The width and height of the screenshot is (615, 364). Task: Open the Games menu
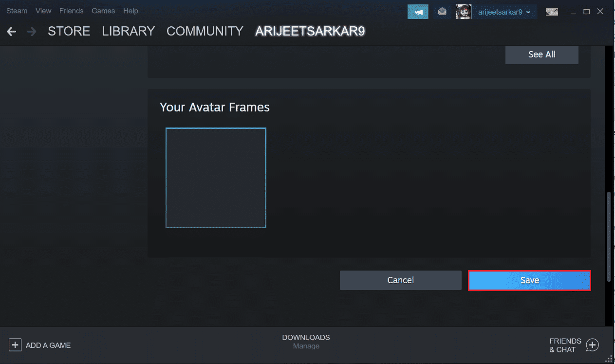(103, 10)
